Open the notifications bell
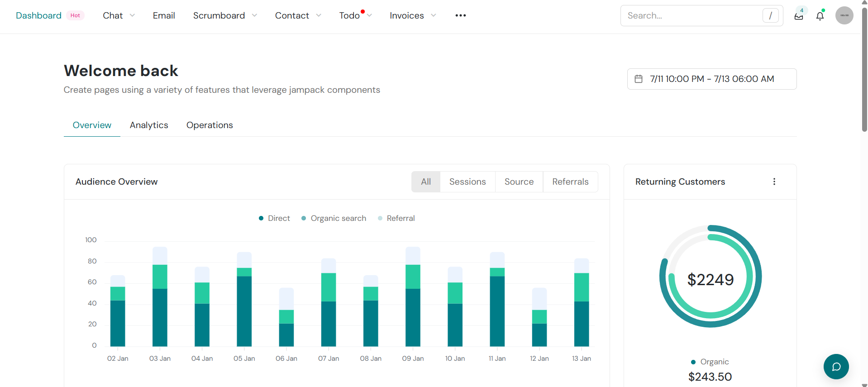The width and height of the screenshot is (868, 387). point(820,16)
